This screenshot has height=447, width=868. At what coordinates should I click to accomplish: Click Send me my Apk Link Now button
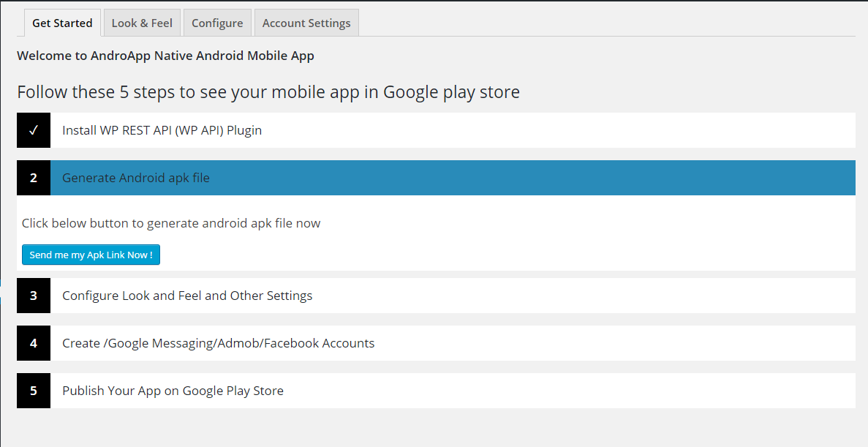pyautogui.click(x=91, y=255)
